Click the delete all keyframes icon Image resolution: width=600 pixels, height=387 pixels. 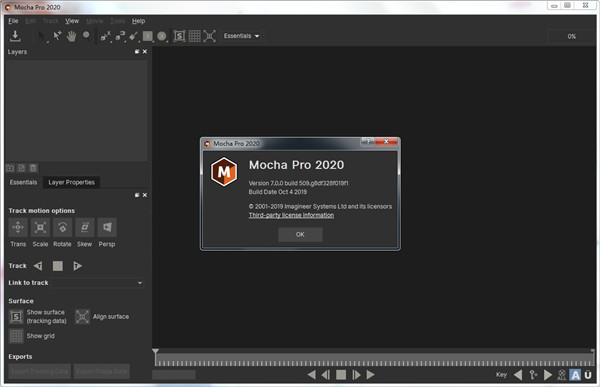pos(561,375)
